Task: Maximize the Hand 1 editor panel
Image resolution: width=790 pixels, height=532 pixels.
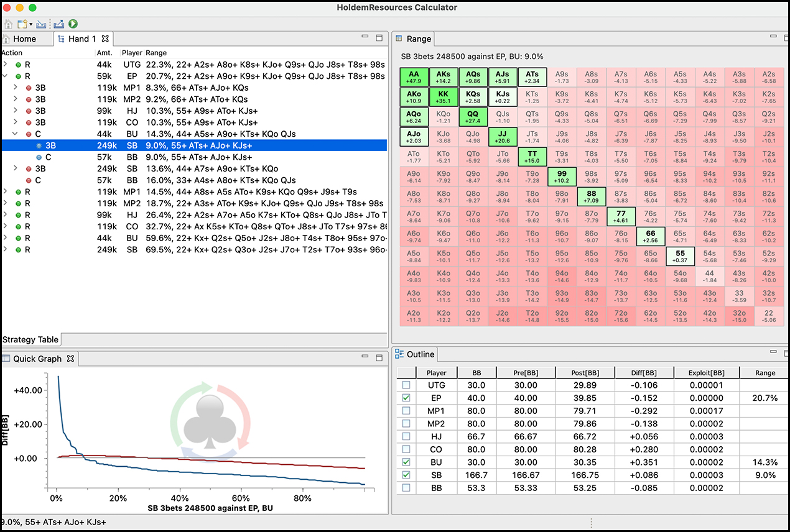Action: click(379, 38)
